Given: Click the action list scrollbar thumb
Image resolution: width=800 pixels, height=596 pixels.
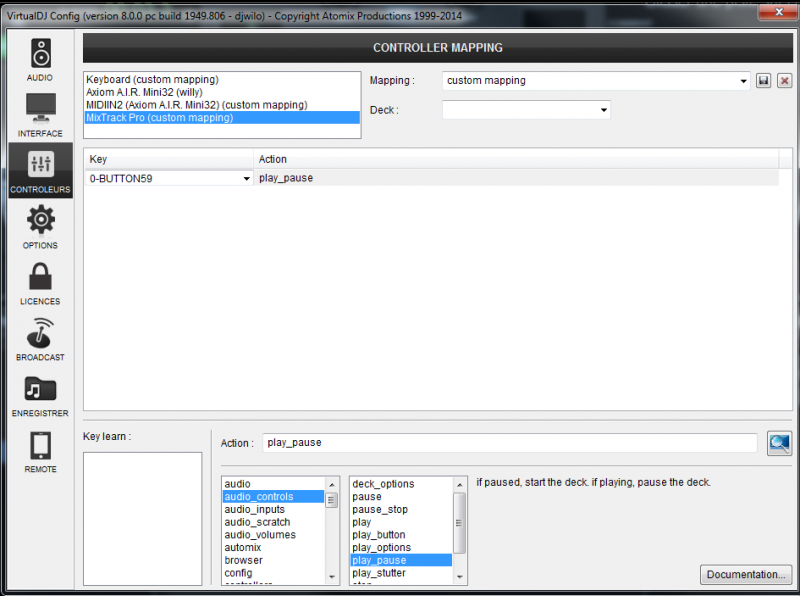Looking at the screenshot, I should click(459, 523).
